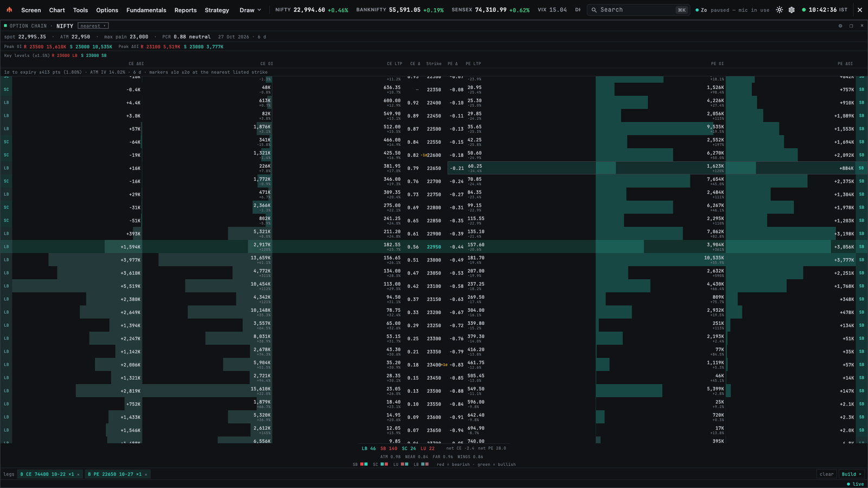Click the PE OI column header
868x488 pixels.
717,63
